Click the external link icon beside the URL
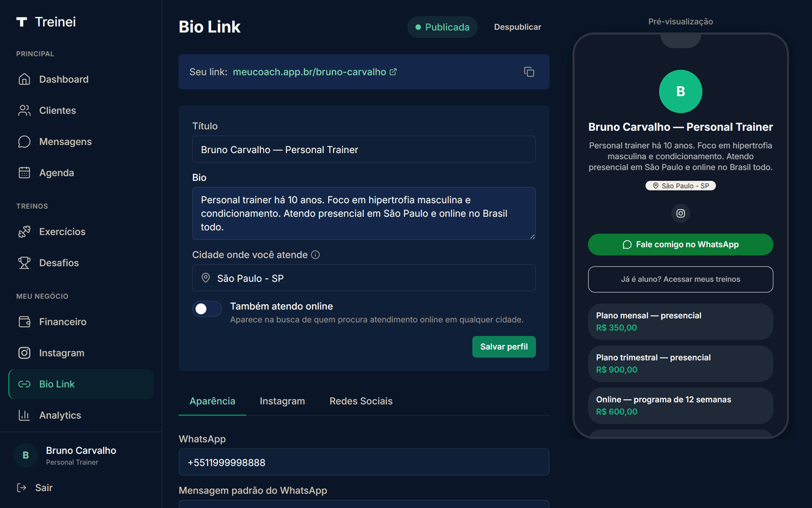 click(393, 72)
